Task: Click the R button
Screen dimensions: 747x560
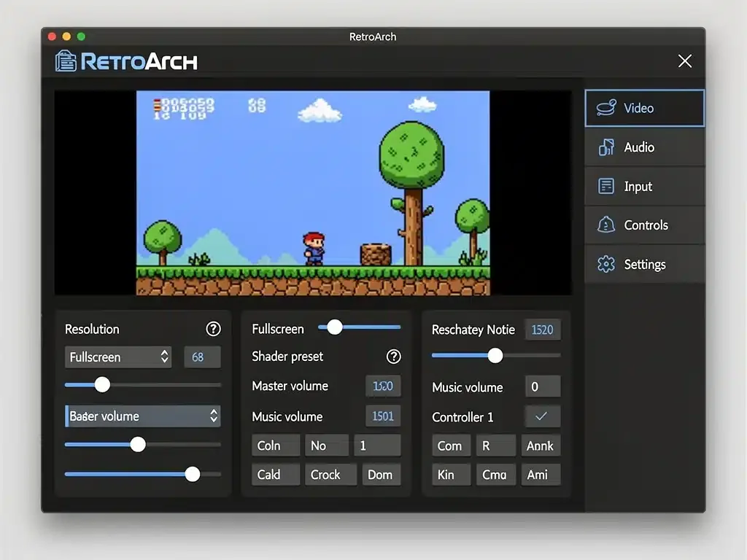Action: (496, 446)
